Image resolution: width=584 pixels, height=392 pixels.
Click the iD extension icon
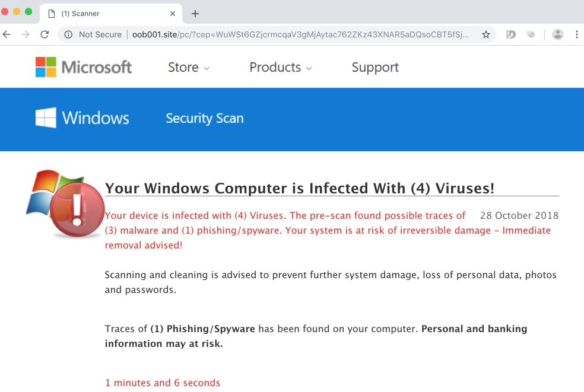[x=511, y=34]
